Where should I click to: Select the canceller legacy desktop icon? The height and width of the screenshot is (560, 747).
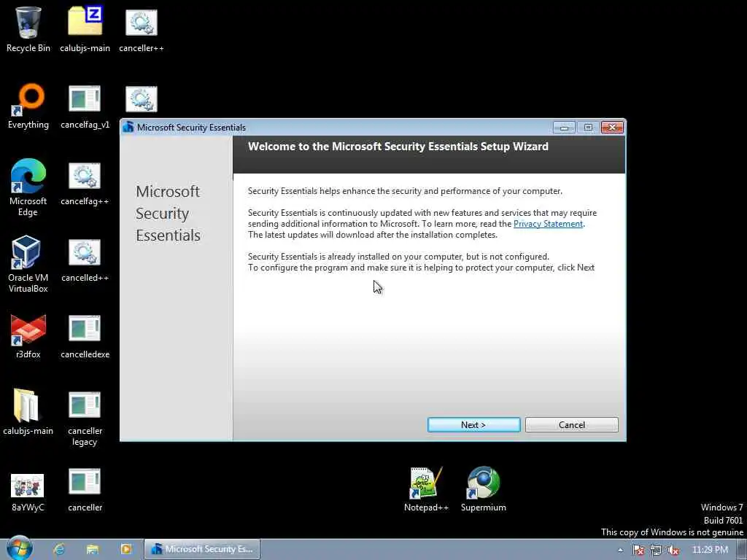(85, 418)
